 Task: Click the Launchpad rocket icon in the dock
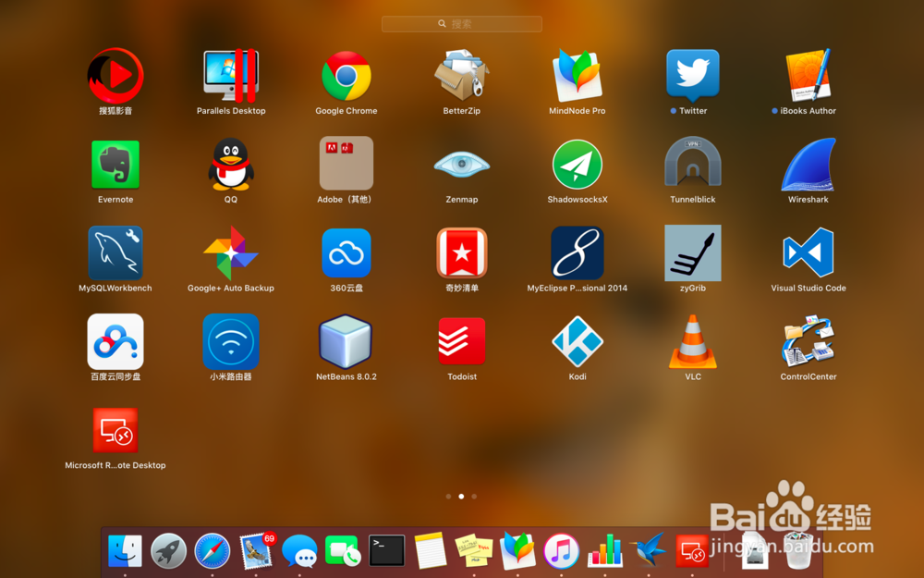pos(168,551)
